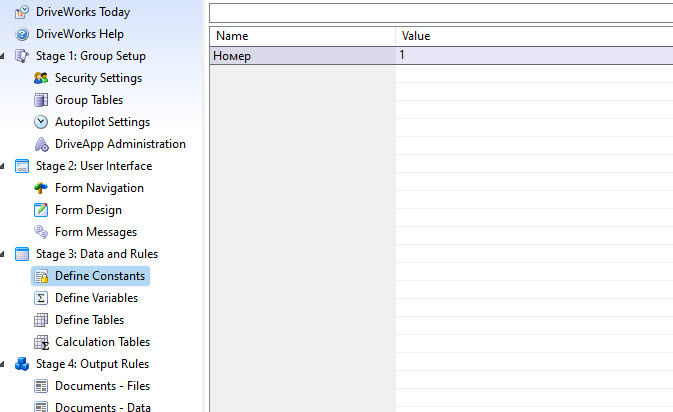Click the Form Messages speech bubble icon
The width and height of the screenshot is (673, 412).
click(41, 232)
